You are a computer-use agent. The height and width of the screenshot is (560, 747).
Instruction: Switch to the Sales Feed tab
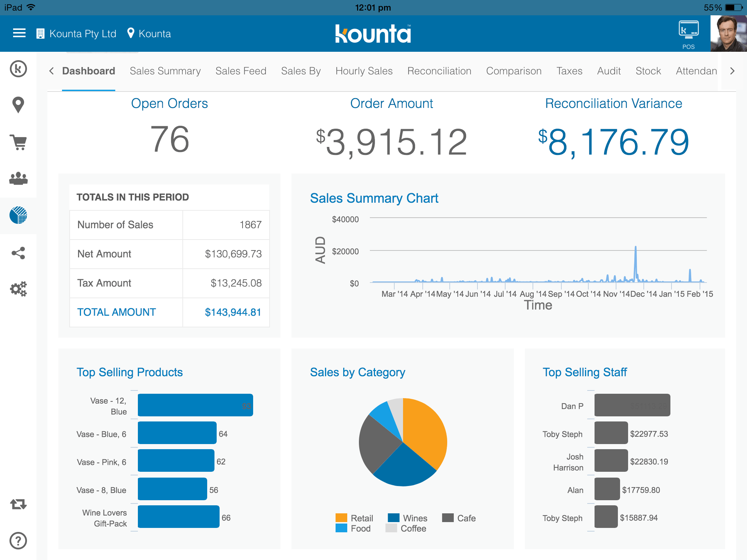coord(241,71)
